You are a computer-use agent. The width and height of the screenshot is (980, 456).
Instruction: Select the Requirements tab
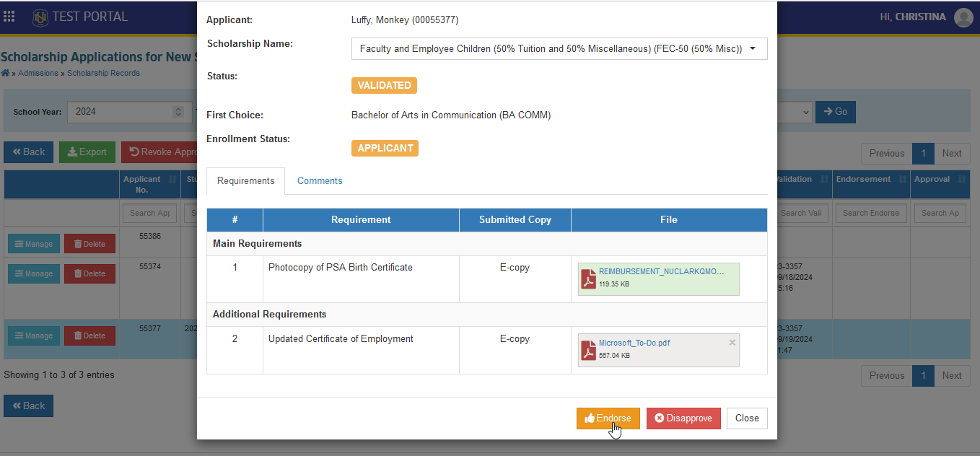[x=245, y=181]
